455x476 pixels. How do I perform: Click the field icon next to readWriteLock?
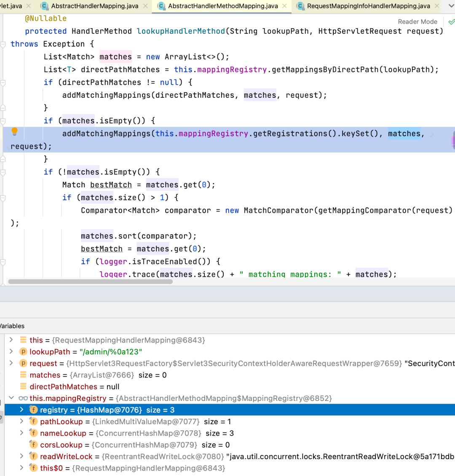(x=34, y=456)
